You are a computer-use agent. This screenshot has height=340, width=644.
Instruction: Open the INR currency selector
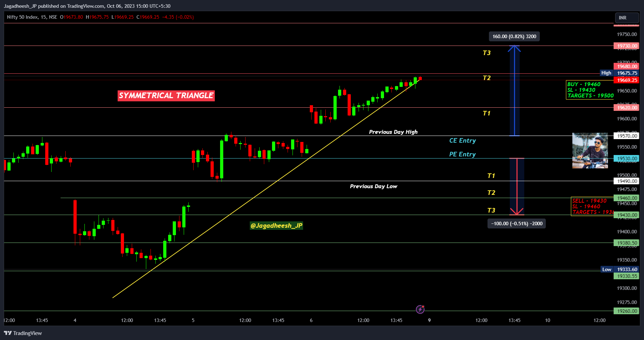point(627,18)
